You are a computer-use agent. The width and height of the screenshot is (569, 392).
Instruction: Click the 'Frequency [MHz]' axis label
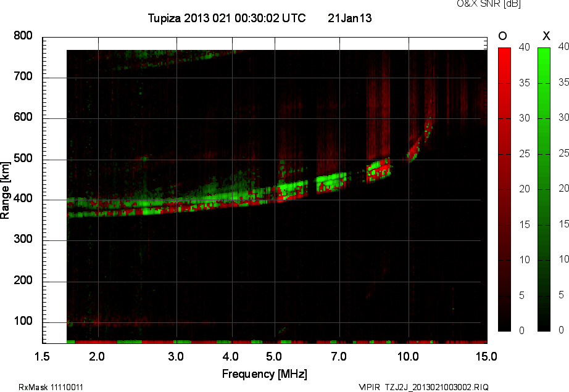click(265, 374)
